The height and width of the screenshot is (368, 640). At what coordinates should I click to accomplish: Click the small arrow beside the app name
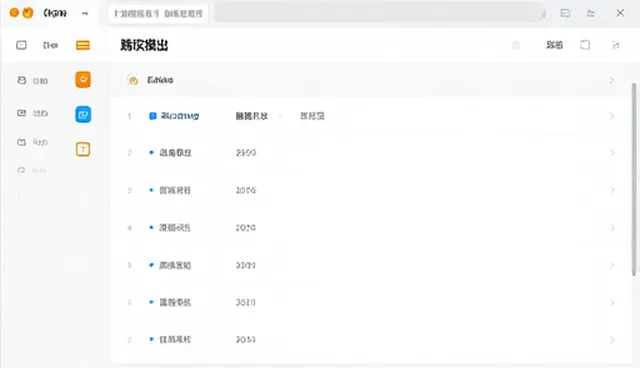pyautogui.click(x=85, y=13)
